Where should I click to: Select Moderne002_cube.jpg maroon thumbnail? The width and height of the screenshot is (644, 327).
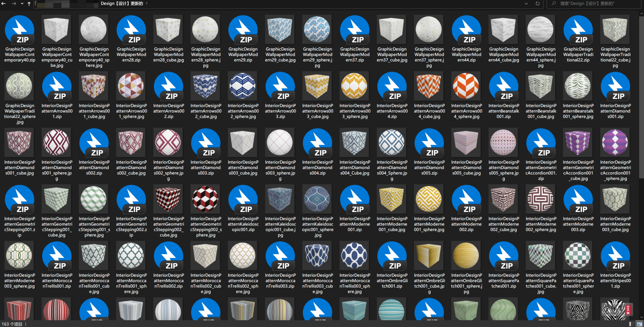tap(504, 199)
